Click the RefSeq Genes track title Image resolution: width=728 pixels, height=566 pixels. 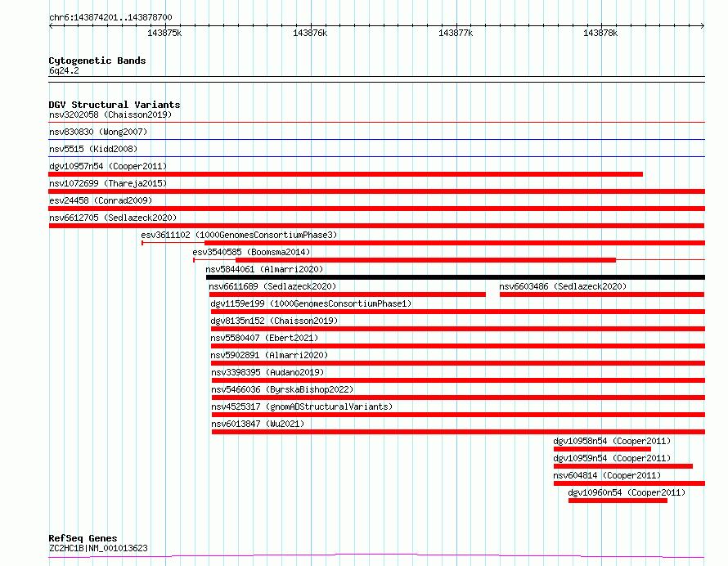tap(83, 539)
